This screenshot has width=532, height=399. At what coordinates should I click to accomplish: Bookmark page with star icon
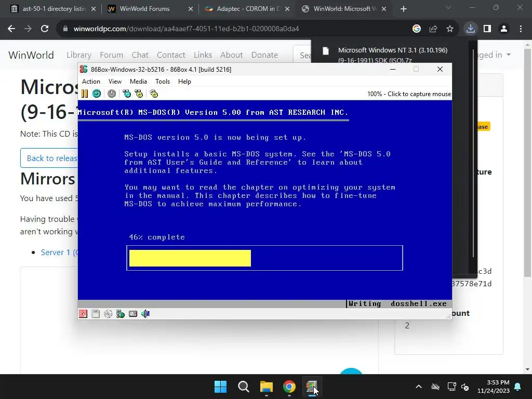[x=450, y=29]
